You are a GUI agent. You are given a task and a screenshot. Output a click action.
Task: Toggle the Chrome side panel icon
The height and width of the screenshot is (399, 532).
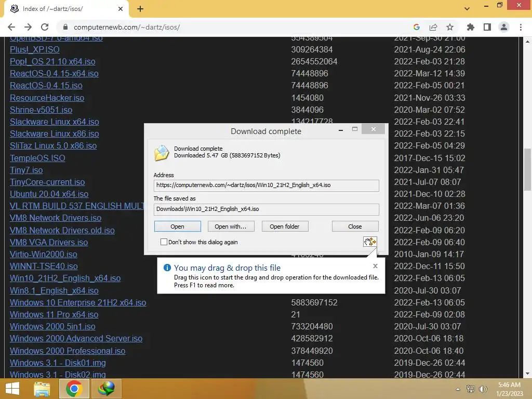(x=487, y=27)
